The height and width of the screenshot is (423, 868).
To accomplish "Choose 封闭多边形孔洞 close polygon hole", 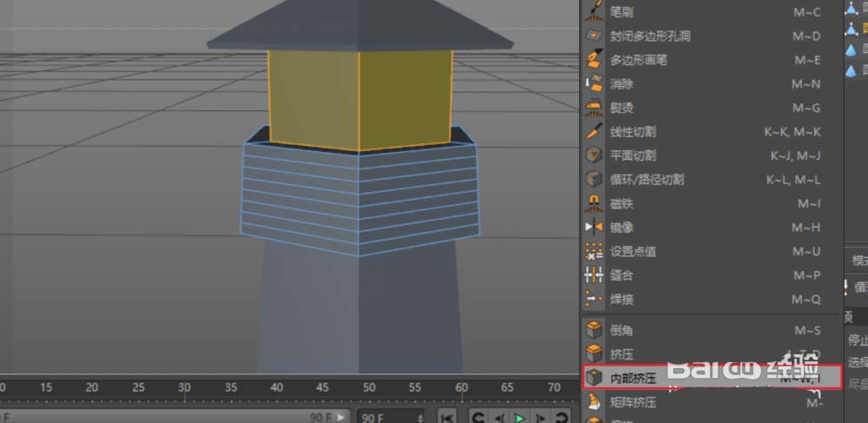I will pos(712,36).
